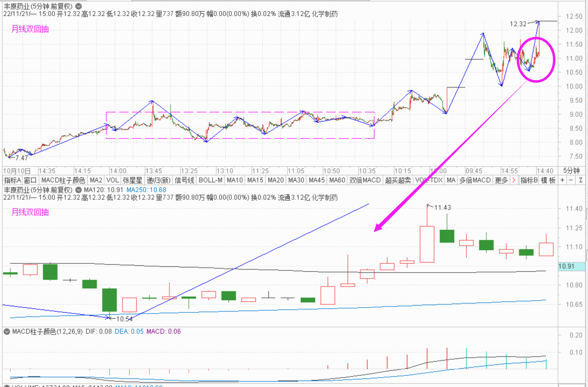Viewport: 588px width, 387px height.
Task: Click 7.47 low price marker label
Action: click(x=22, y=158)
